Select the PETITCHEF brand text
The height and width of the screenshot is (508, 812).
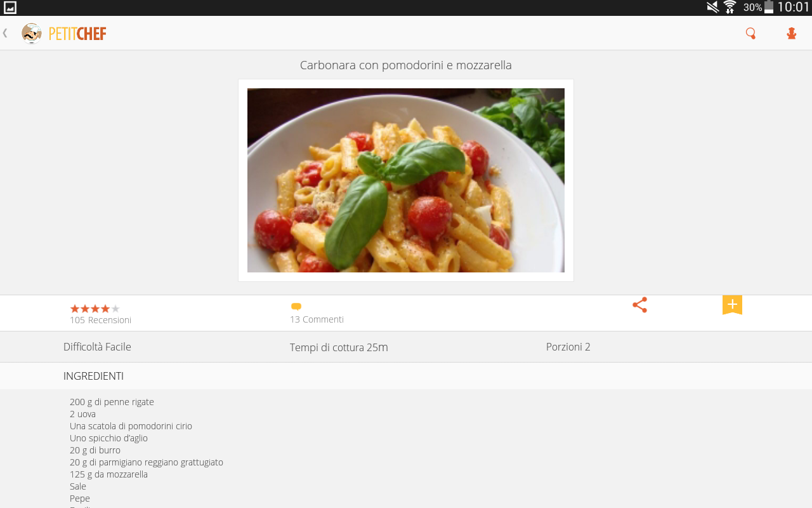(x=77, y=34)
